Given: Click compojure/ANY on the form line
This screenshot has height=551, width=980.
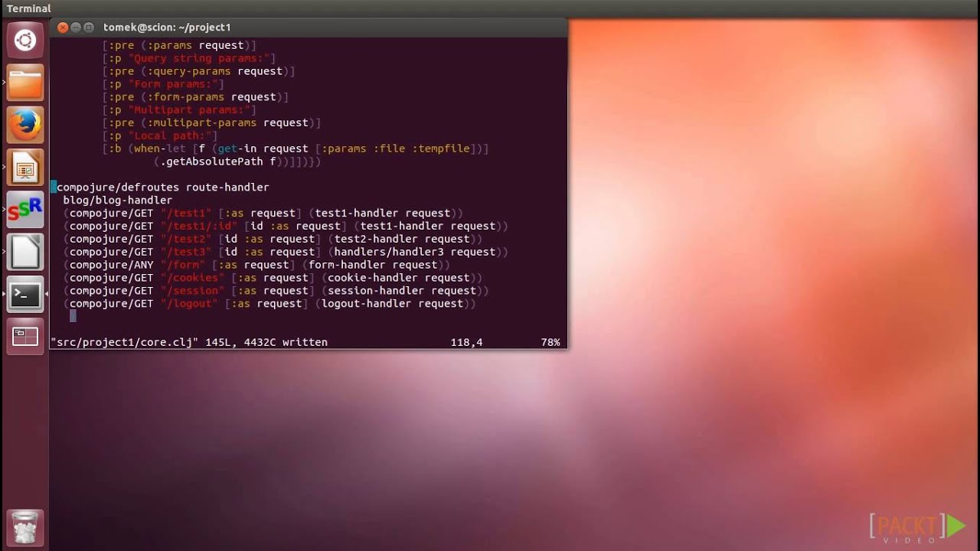Looking at the screenshot, I should (112, 266).
